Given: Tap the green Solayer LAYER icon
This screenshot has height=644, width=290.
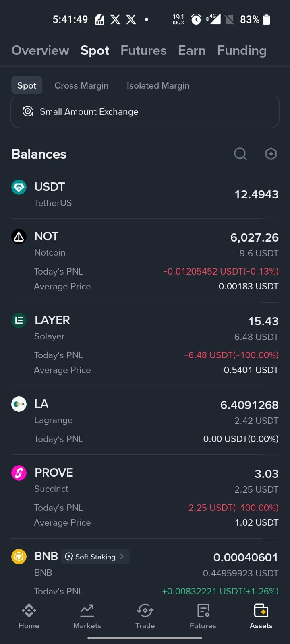Looking at the screenshot, I should (x=19, y=320).
